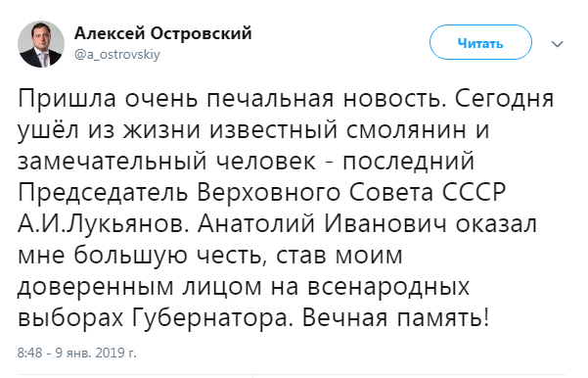Click the word 'всенародных' in the tweet
The width and height of the screenshot is (588, 378).
tap(388, 287)
